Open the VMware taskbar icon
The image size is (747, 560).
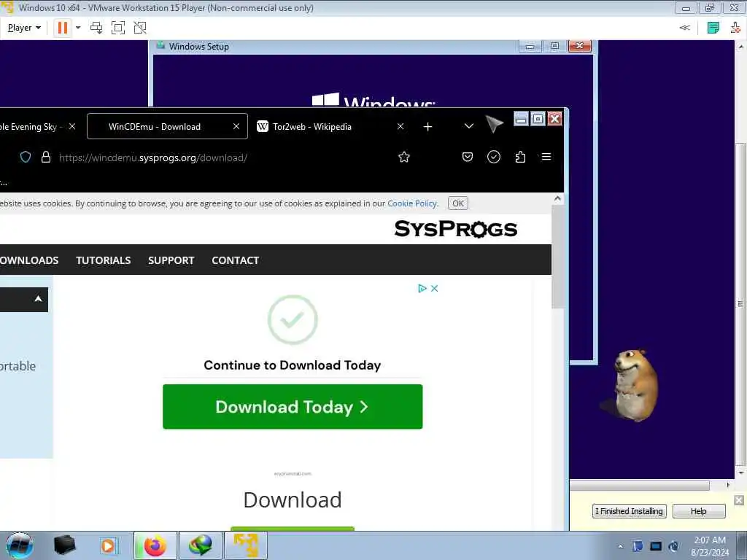click(x=245, y=545)
